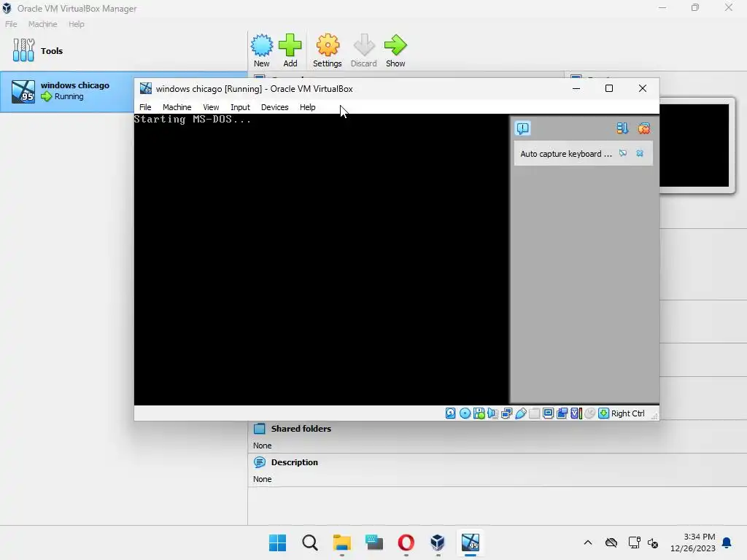747x560 pixels.
Task: Dismiss the Auto capture keyboard notification
Action: coord(640,153)
